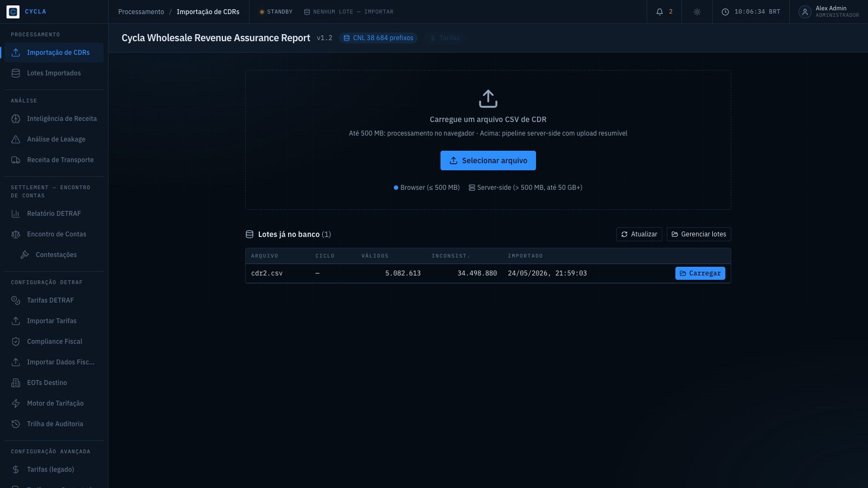Click the Relatório DETRAF chart icon
The width and height of the screenshot is (868, 488).
[x=16, y=214]
